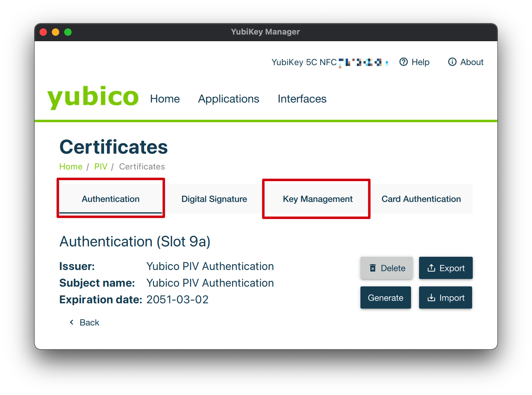This screenshot has width=532, height=395.
Task: Click the PIV breadcrumb link
Action: tap(101, 167)
